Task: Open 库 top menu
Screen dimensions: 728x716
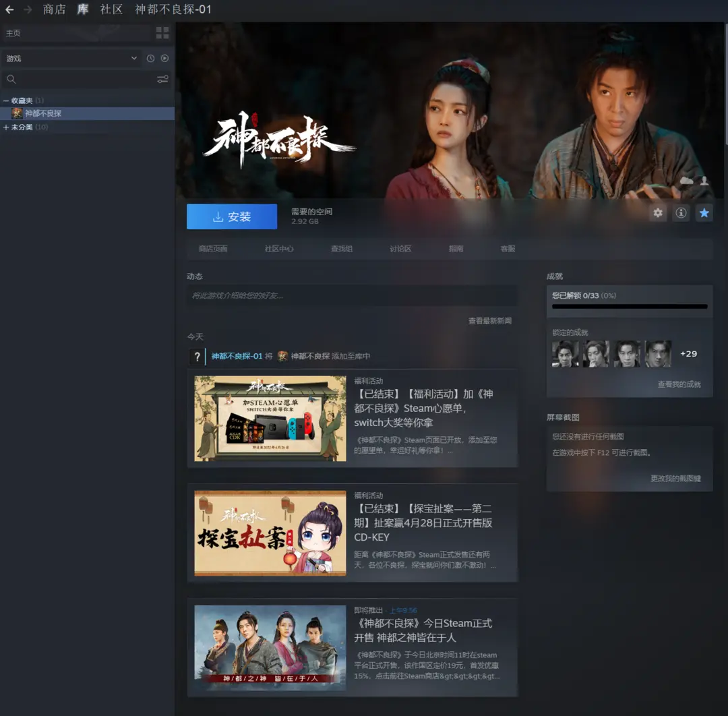Action: [83, 9]
